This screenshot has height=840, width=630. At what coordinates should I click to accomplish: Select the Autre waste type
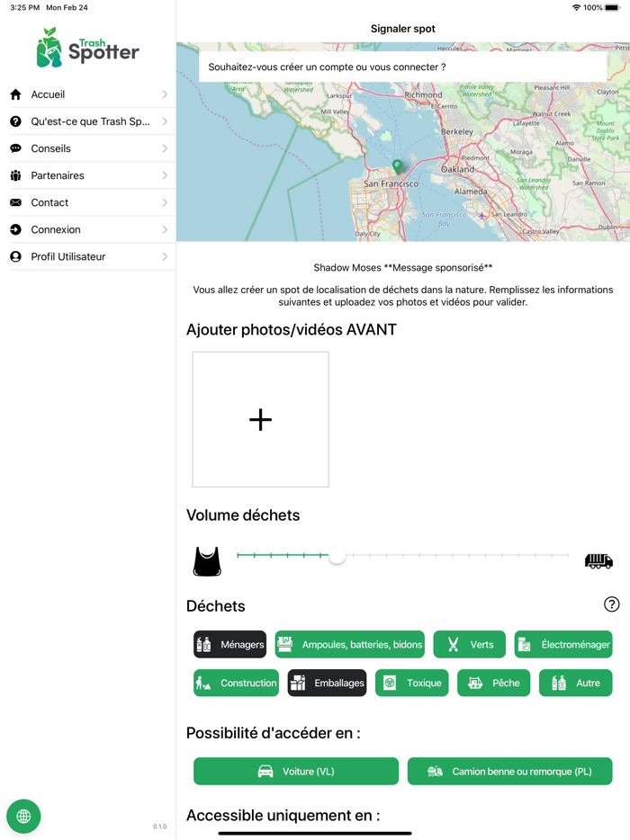[x=575, y=683]
